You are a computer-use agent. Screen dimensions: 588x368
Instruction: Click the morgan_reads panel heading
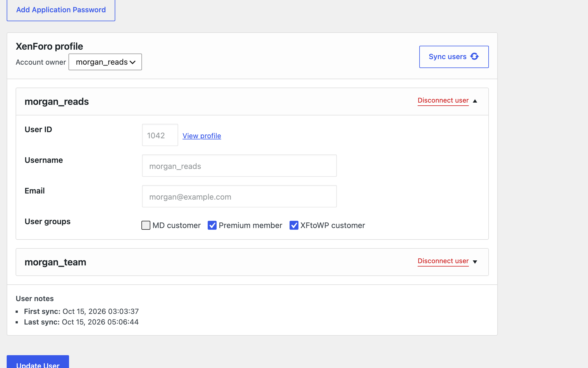(x=57, y=101)
